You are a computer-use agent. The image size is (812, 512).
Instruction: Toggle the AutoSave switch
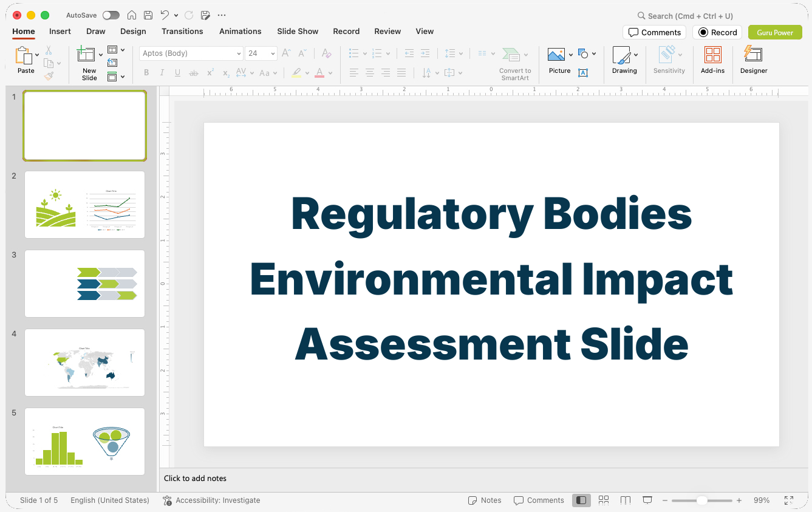pos(111,15)
